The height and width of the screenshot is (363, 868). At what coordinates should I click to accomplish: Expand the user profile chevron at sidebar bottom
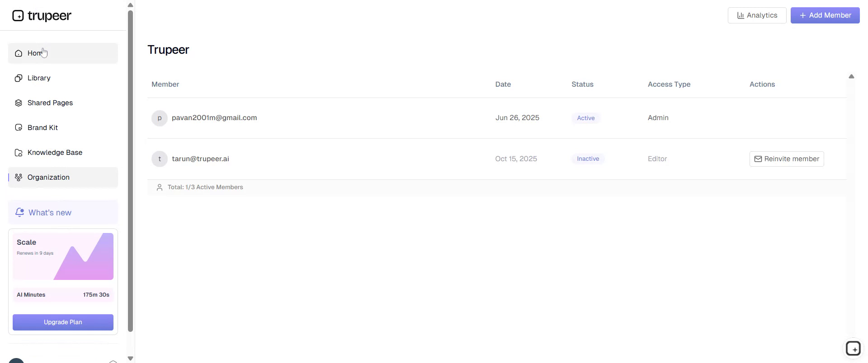(113, 361)
